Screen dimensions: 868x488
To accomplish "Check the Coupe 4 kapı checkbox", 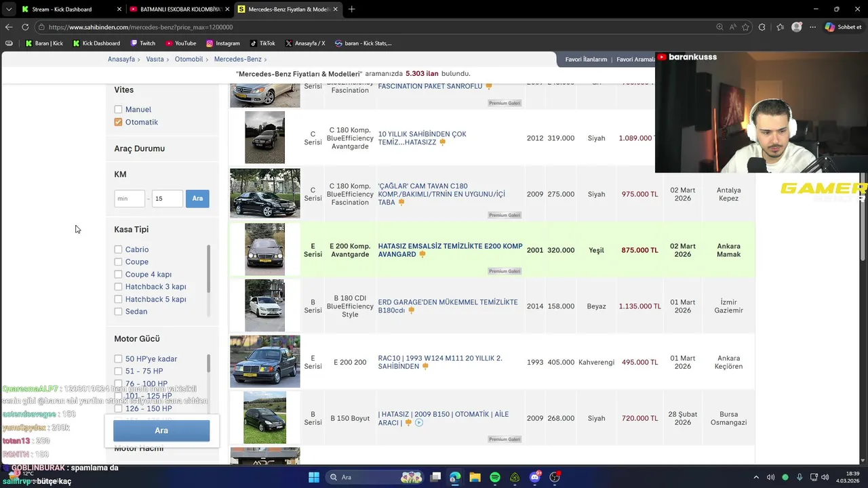I will [118, 274].
